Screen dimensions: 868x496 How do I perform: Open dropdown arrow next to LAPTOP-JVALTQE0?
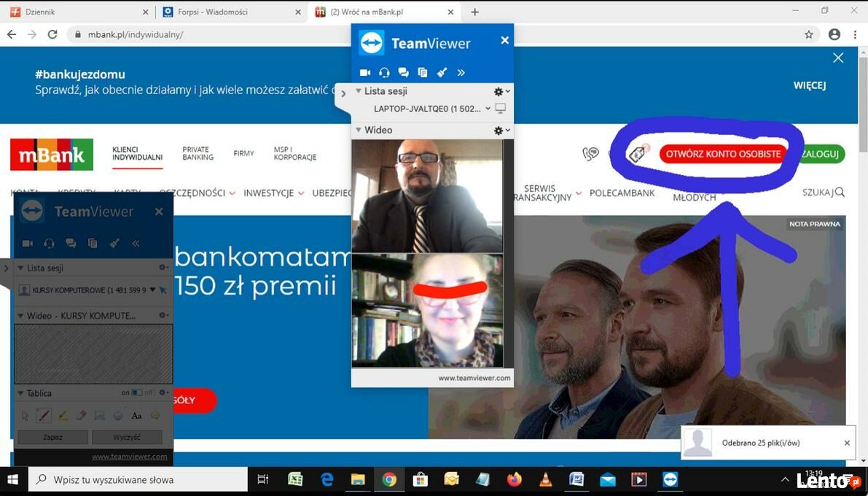pos(488,109)
